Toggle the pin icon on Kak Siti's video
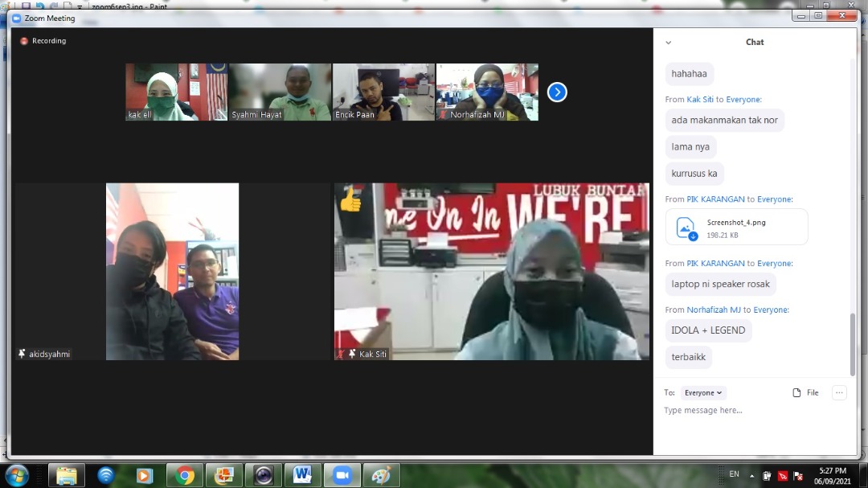 tap(350, 354)
